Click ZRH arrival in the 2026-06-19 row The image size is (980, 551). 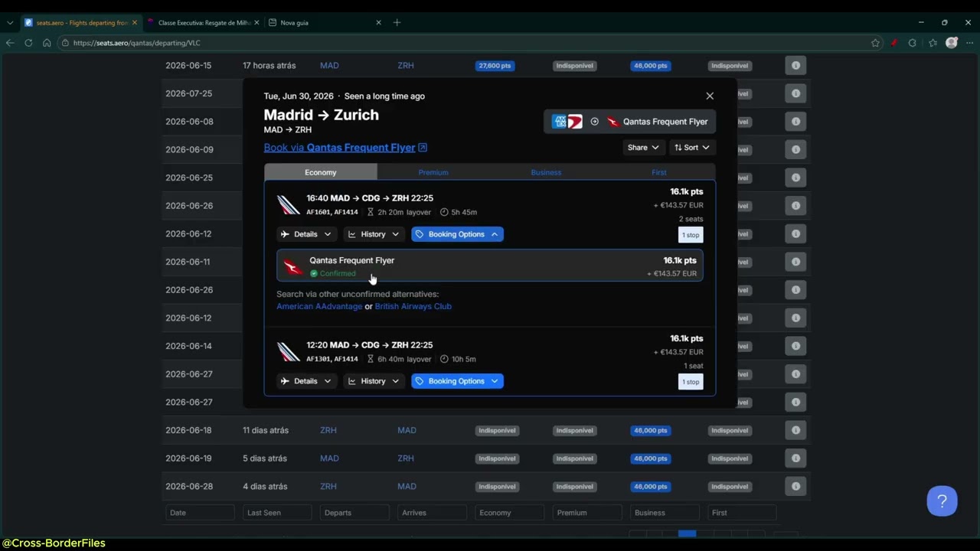[406, 458]
